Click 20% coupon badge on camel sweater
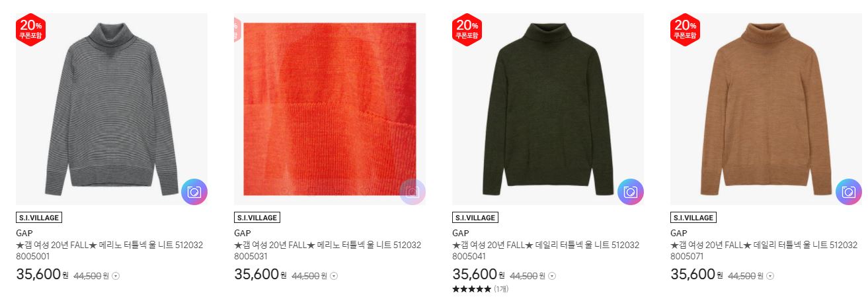This screenshot has width=868, height=307. (x=685, y=29)
